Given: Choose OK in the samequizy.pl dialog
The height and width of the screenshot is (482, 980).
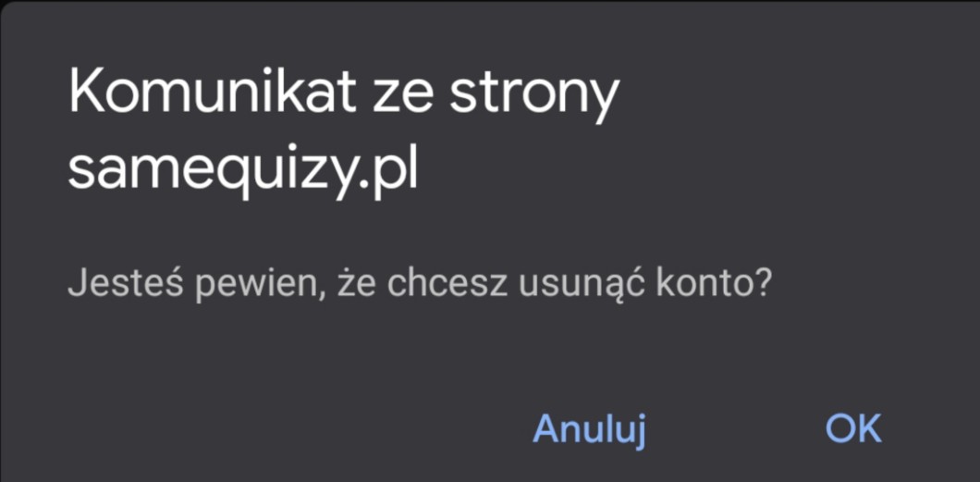Looking at the screenshot, I should [853, 428].
